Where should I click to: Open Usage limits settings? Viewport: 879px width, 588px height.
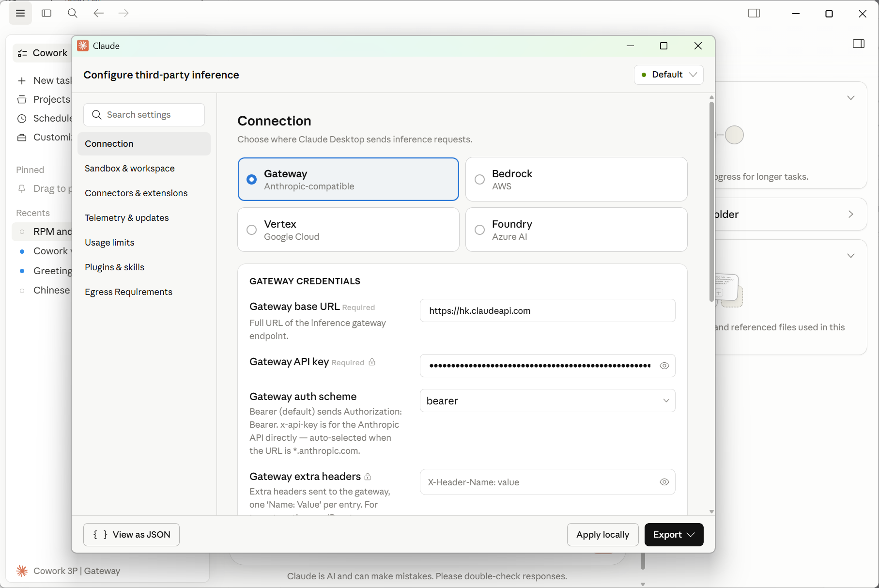click(144, 243)
